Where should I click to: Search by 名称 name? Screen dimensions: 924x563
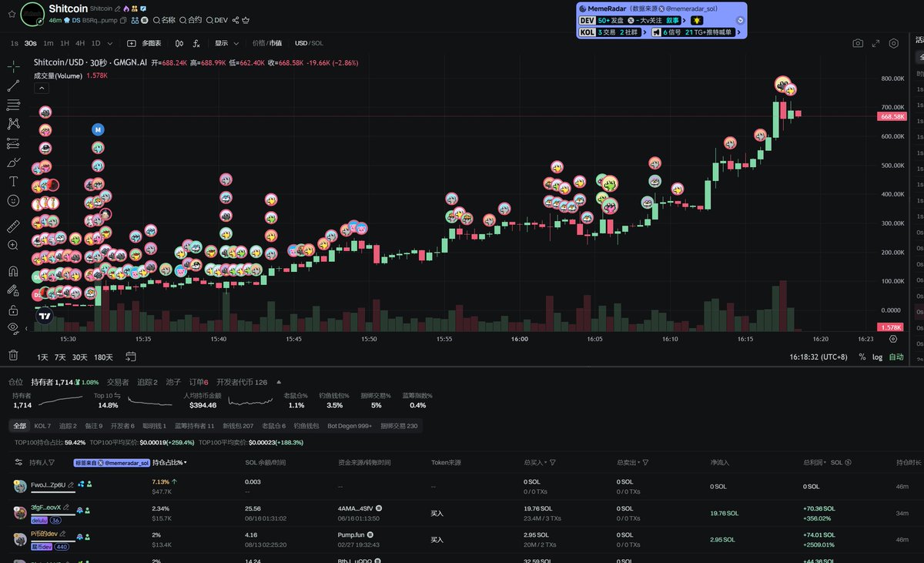coord(164,20)
